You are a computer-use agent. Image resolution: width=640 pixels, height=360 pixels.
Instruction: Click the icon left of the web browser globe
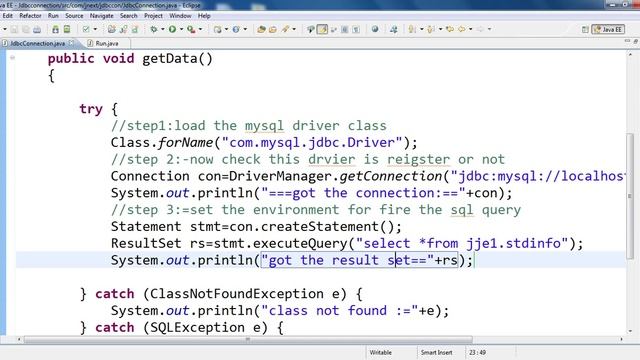[x=356, y=29]
